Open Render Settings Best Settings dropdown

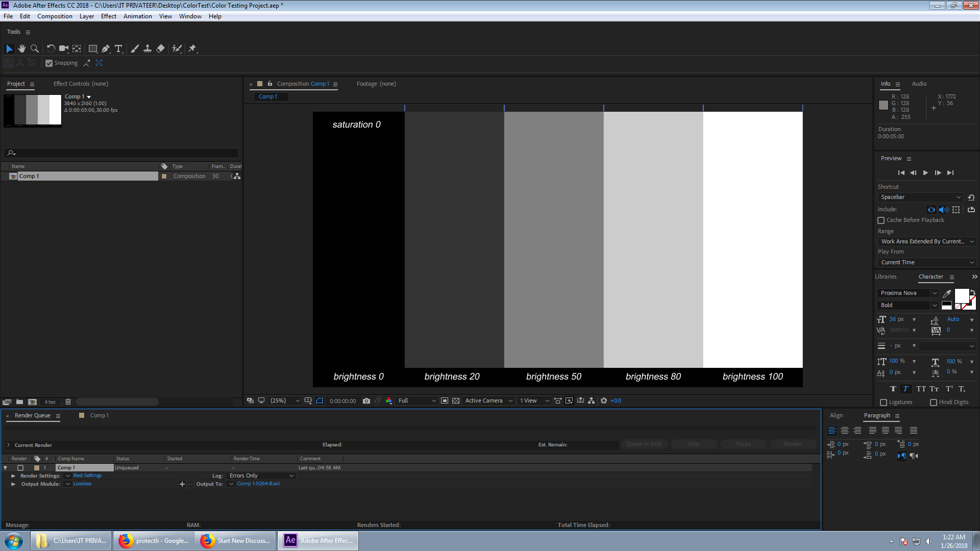pos(68,475)
